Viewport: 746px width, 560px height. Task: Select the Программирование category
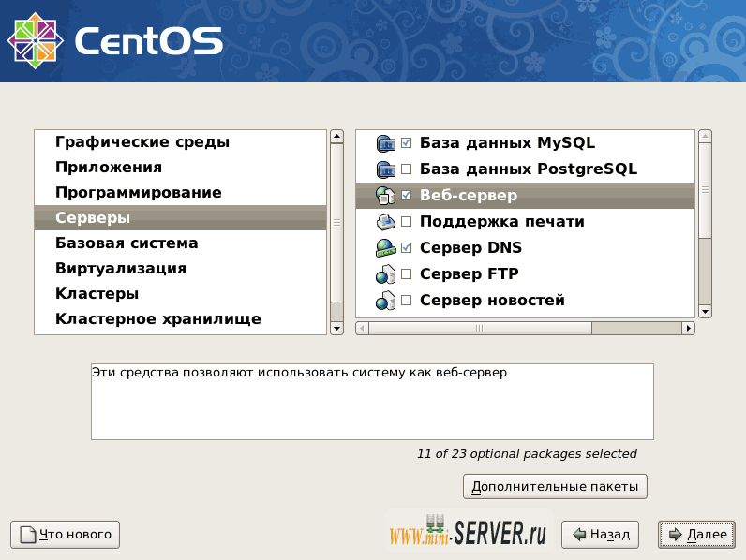pyautogui.click(x=180, y=193)
